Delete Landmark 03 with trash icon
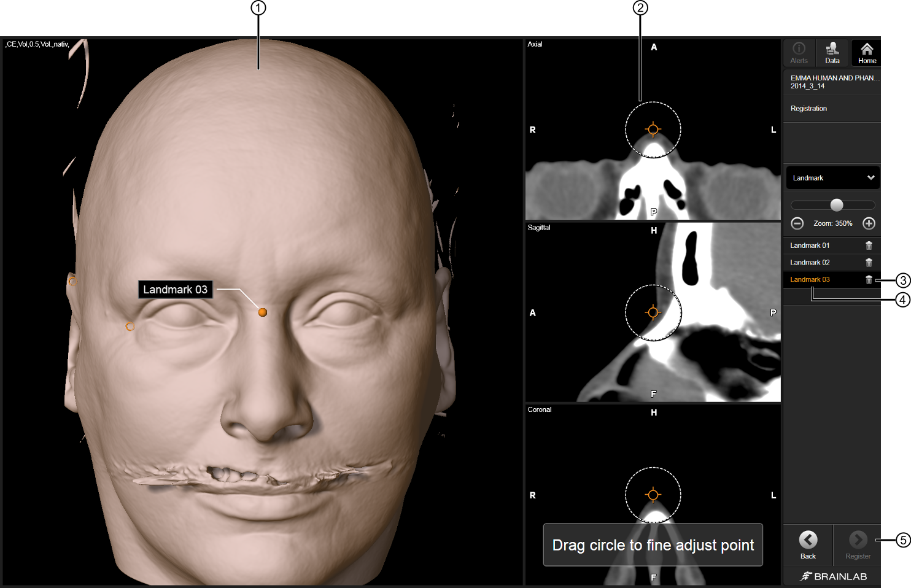 pyautogui.click(x=869, y=280)
